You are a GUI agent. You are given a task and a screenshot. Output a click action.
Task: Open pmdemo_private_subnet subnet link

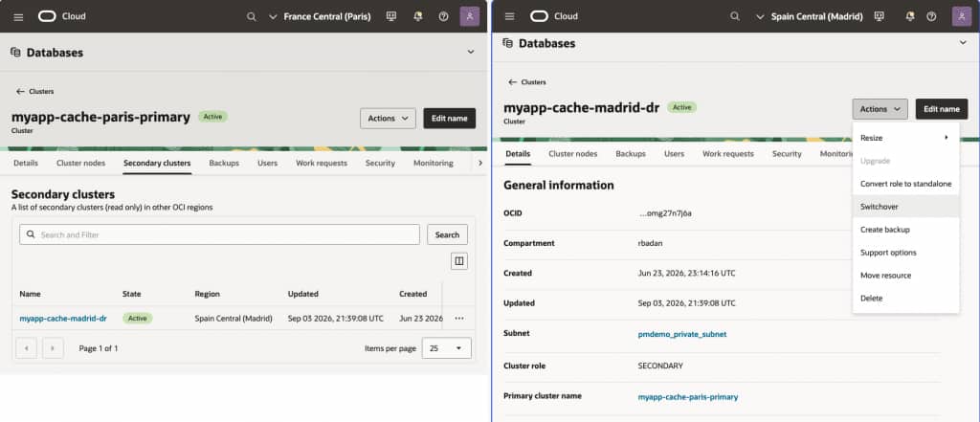click(681, 334)
